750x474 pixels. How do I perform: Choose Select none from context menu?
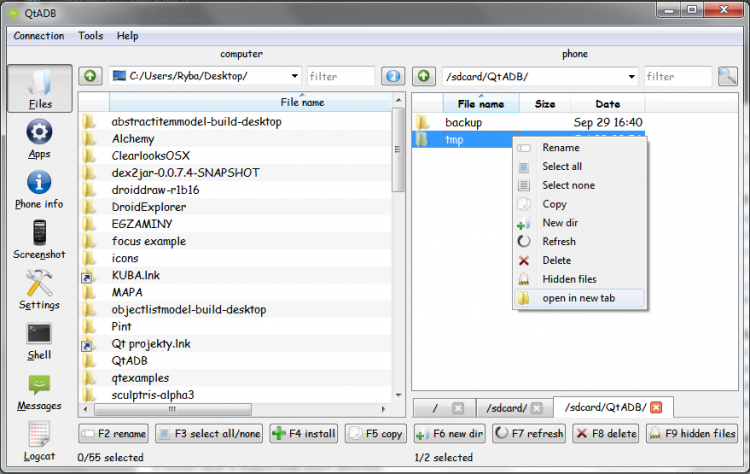tap(579, 185)
